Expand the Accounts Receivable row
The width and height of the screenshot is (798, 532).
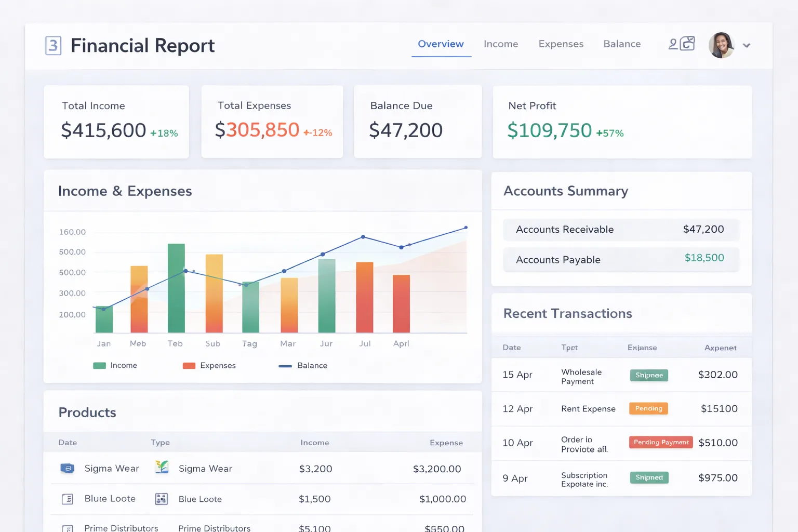pos(621,230)
